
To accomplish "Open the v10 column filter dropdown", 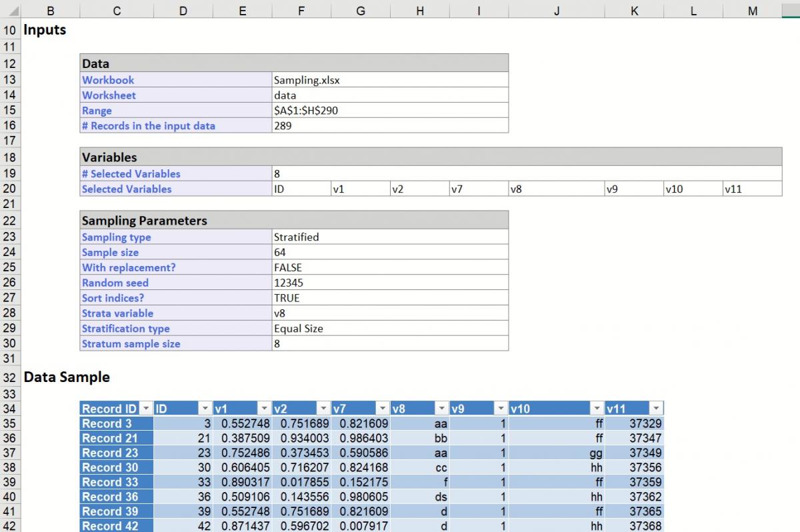I will click(x=596, y=408).
